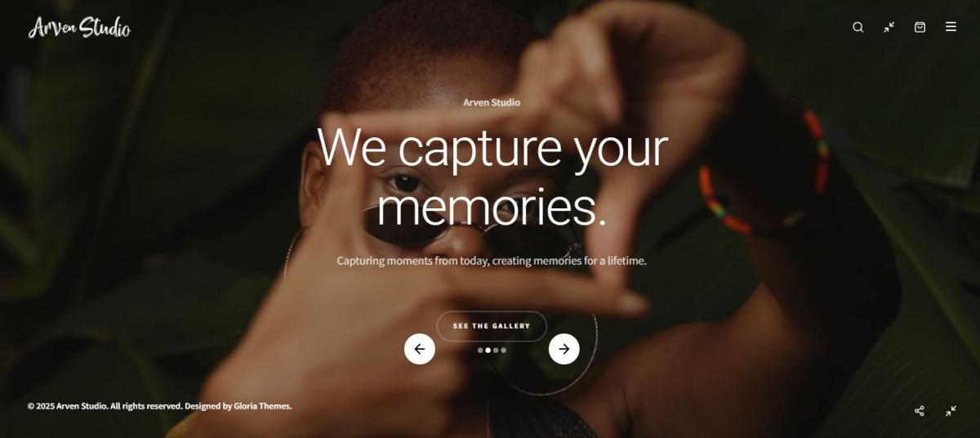
Task: Toggle fullscreen icon in footer corner
Action: 951,411
